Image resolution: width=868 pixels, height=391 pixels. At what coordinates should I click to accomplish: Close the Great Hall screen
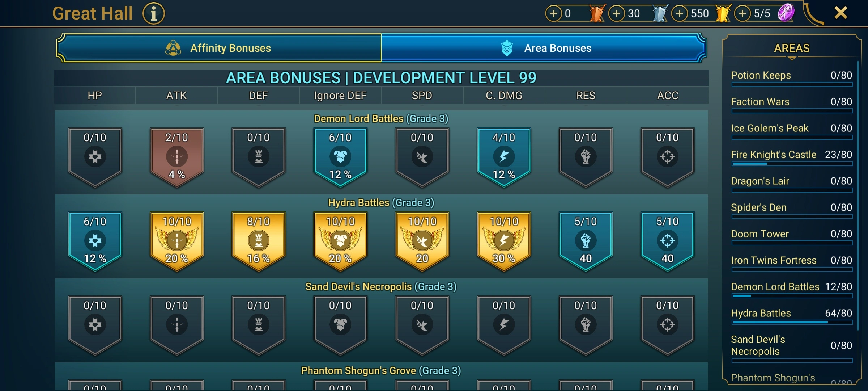(x=841, y=13)
